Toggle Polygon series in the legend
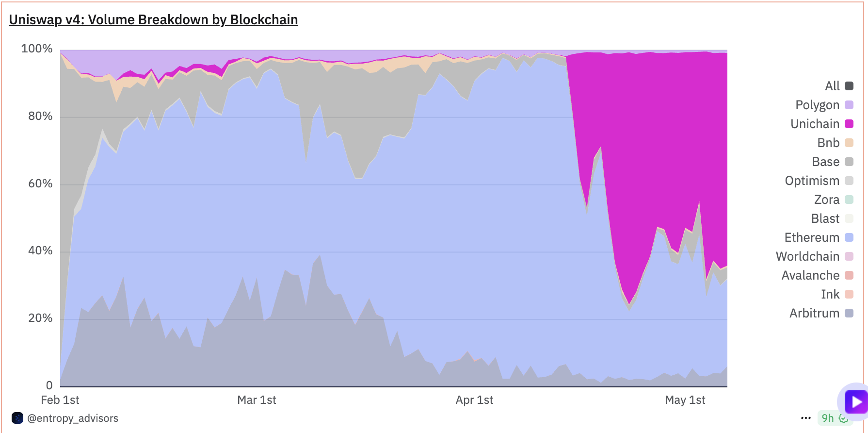The width and height of the screenshot is (868, 433). click(817, 105)
